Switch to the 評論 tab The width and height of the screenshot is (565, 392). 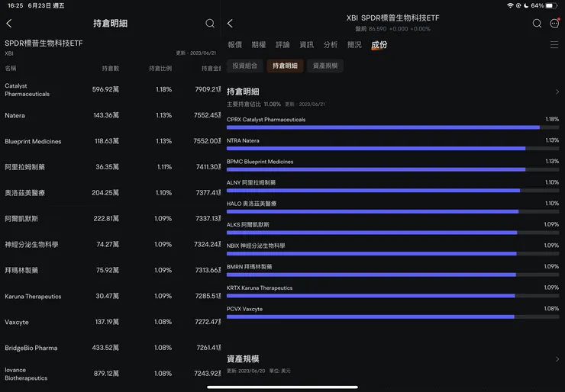282,45
